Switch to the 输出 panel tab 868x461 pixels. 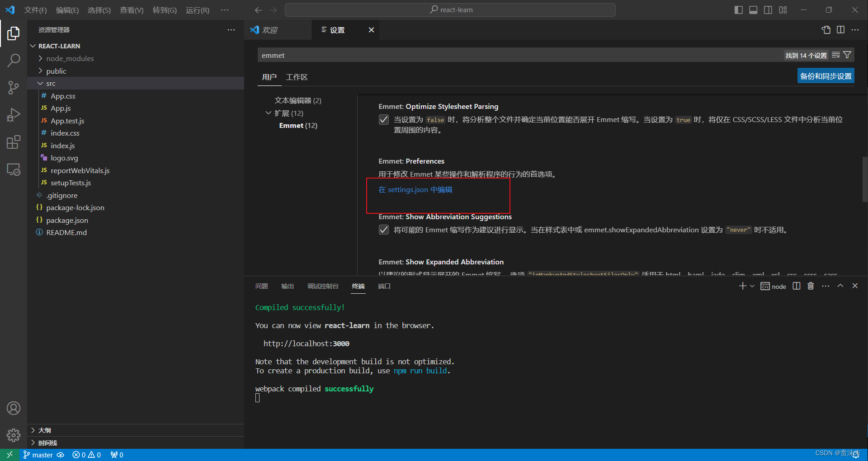(288, 286)
